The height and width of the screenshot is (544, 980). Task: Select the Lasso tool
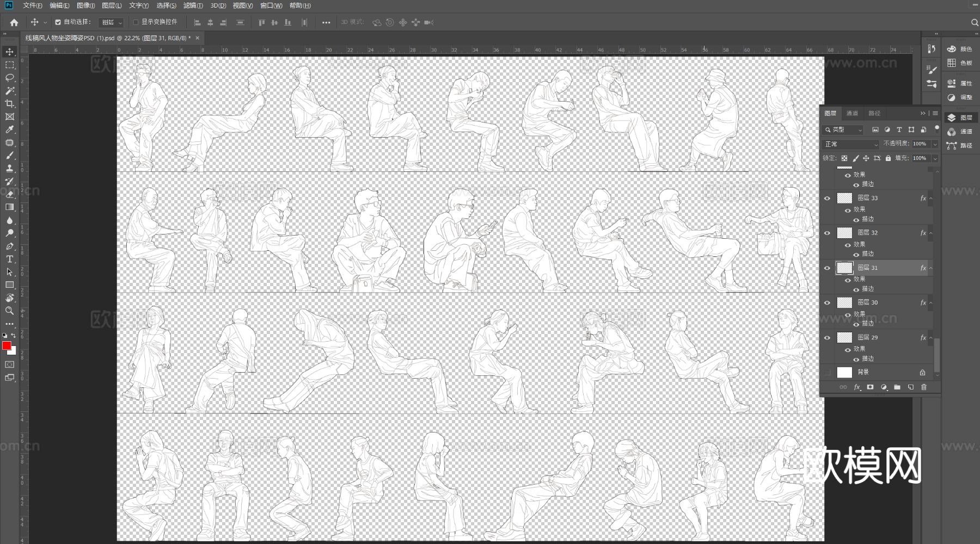coord(10,78)
